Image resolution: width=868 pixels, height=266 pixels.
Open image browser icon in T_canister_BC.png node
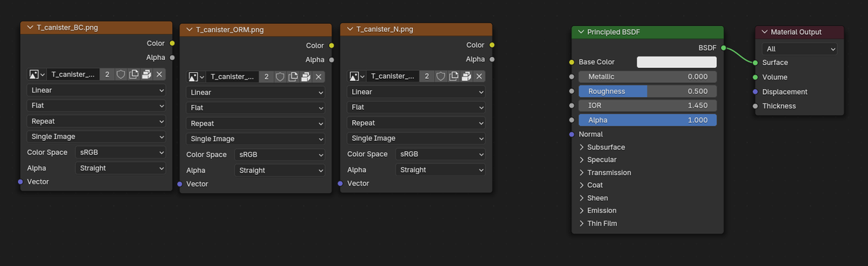tap(37, 74)
